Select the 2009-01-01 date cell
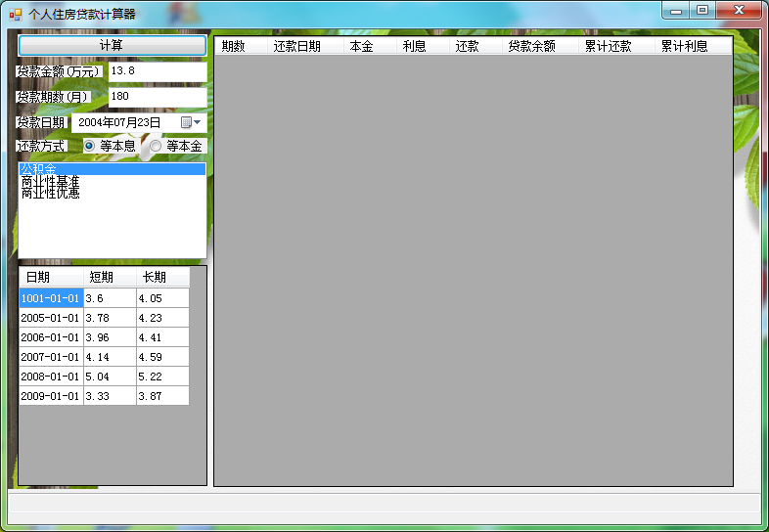This screenshot has width=769, height=532. (x=52, y=396)
